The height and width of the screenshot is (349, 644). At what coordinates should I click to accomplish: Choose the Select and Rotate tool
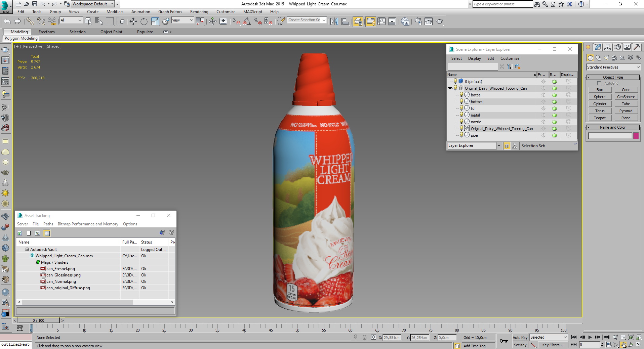144,21
